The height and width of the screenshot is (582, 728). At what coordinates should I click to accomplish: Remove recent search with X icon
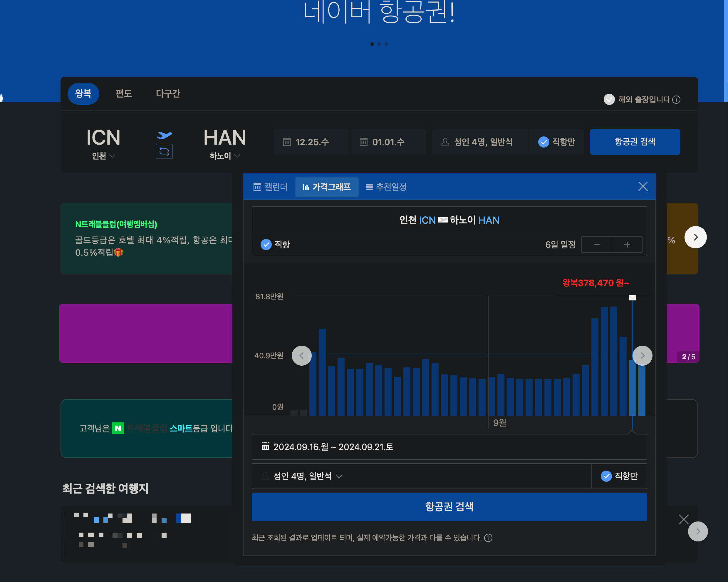(683, 519)
